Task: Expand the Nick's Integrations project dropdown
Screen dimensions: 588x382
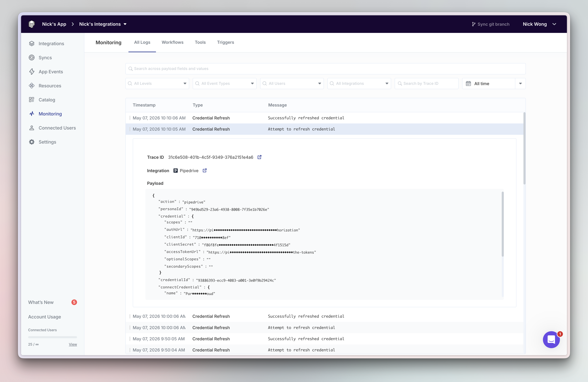Action: (103, 24)
